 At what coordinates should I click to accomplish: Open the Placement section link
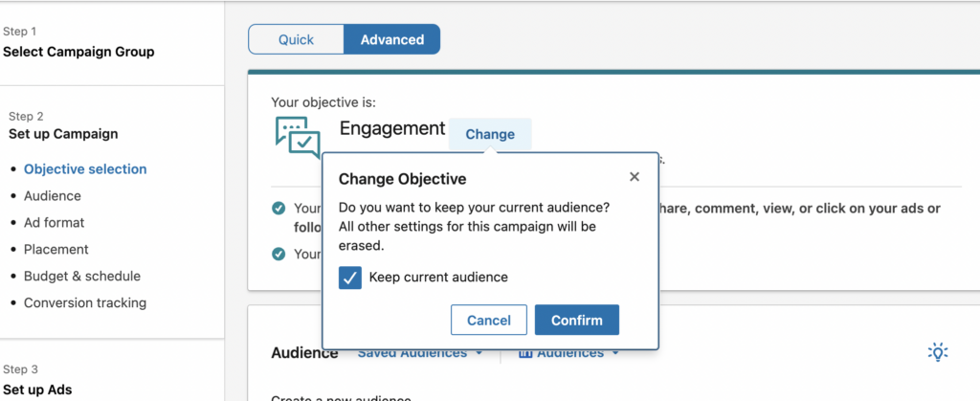click(x=56, y=250)
